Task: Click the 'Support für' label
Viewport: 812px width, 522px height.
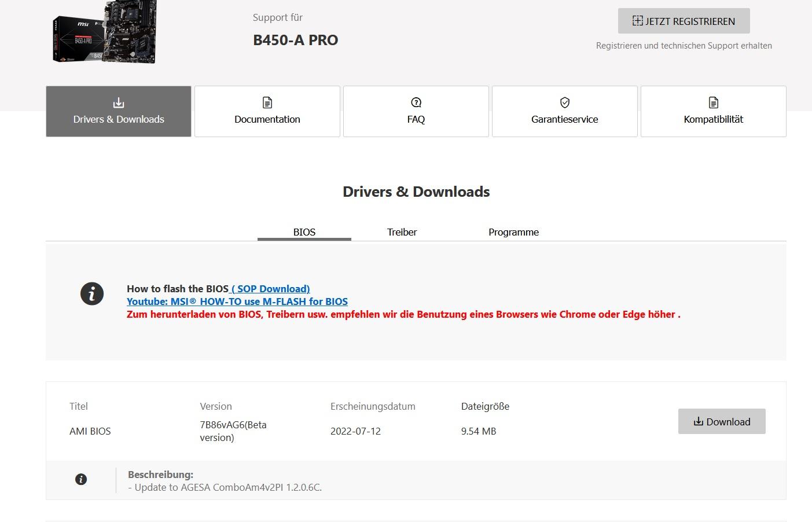Action: pyautogui.click(x=278, y=17)
